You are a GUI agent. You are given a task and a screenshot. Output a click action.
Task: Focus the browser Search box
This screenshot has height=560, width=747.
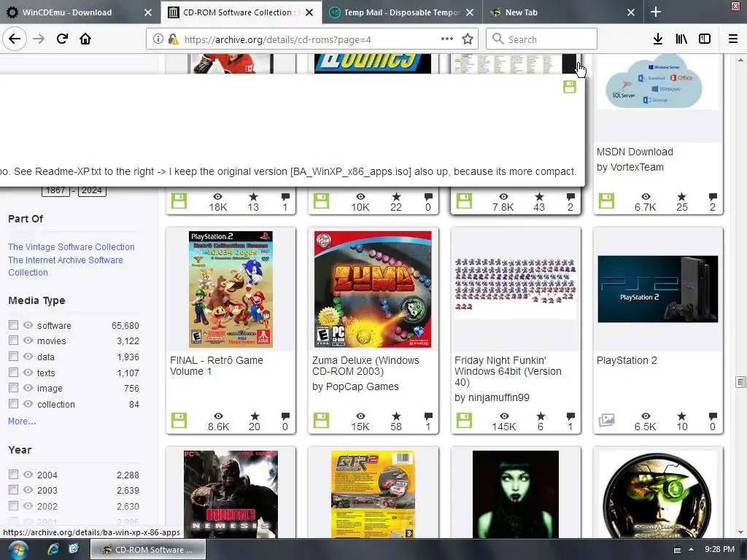(x=541, y=39)
